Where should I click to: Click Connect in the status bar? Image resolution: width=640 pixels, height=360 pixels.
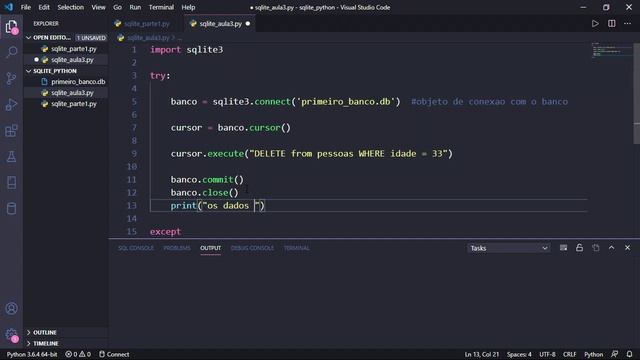tap(114, 354)
